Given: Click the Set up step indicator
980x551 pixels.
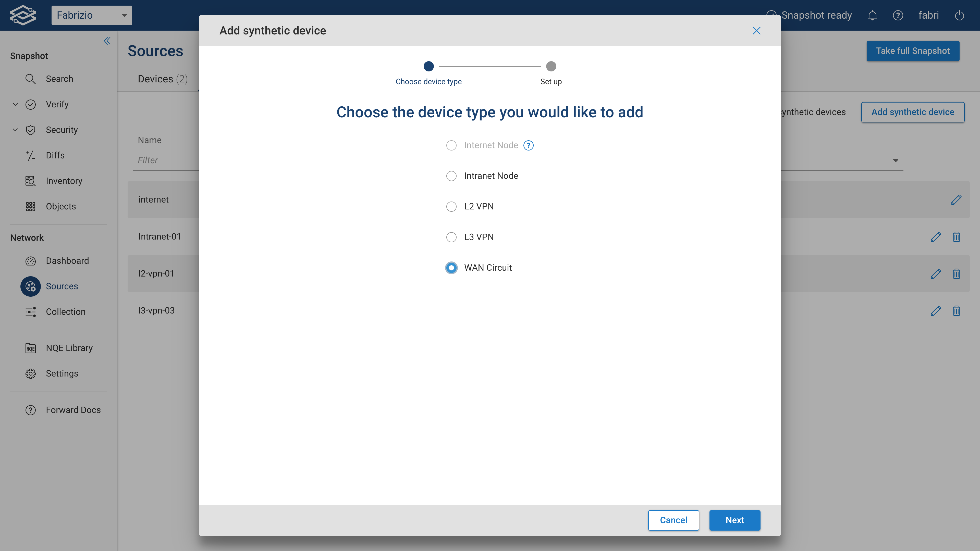Looking at the screenshot, I should (x=551, y=67).
